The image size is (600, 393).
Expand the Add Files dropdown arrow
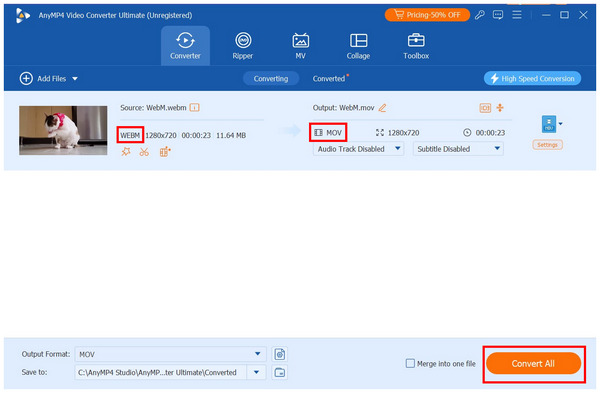[x=75, y=79]
